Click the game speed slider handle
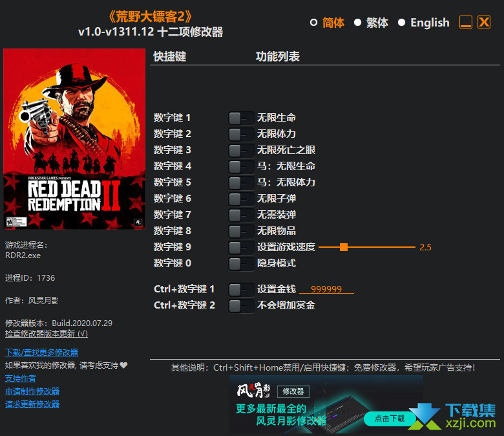 click(x=344, y=247)
